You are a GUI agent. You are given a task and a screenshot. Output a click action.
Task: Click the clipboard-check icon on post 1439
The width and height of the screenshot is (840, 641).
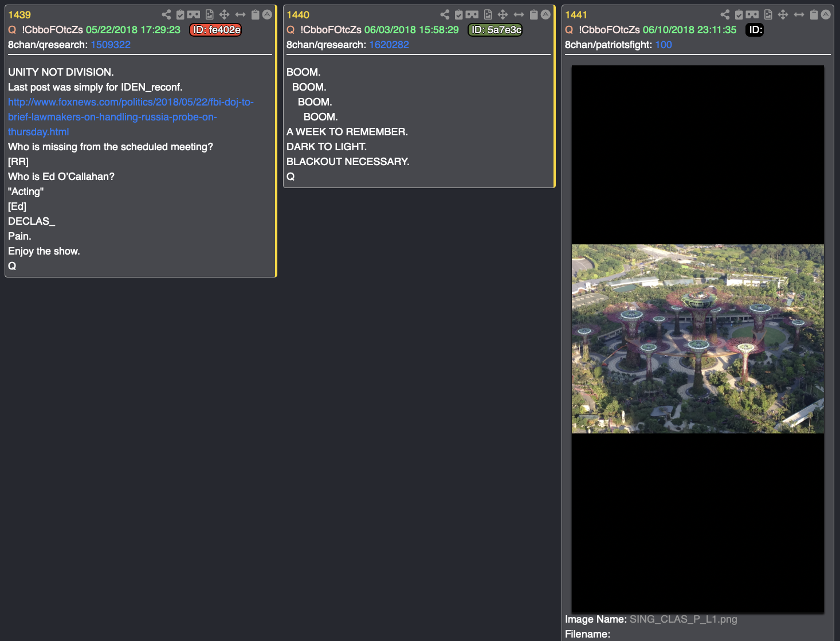[x=180, y=15]
